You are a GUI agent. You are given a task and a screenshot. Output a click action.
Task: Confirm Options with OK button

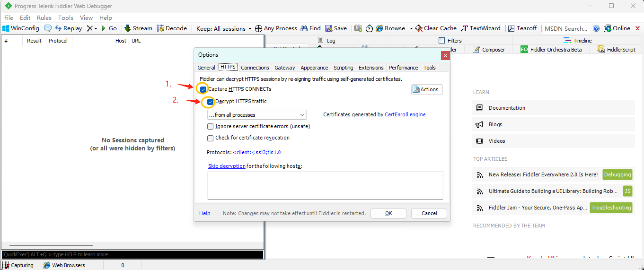click(388, 213)
